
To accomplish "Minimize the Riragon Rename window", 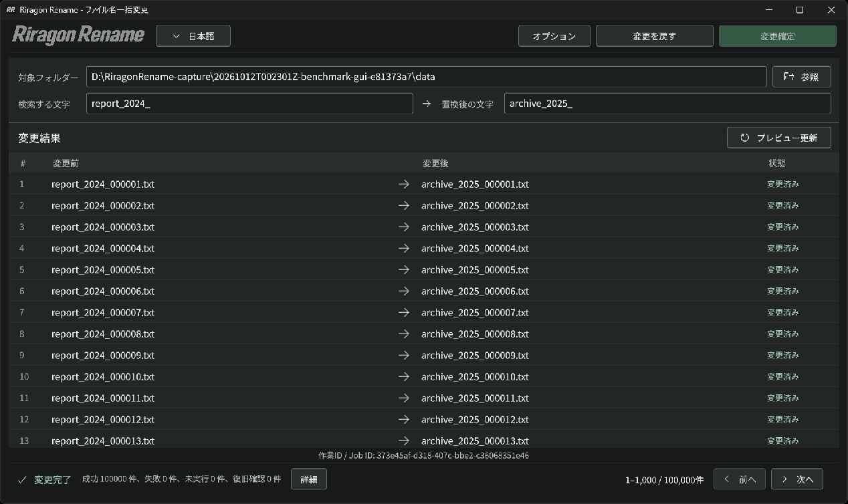I will (x=770, y=10).
